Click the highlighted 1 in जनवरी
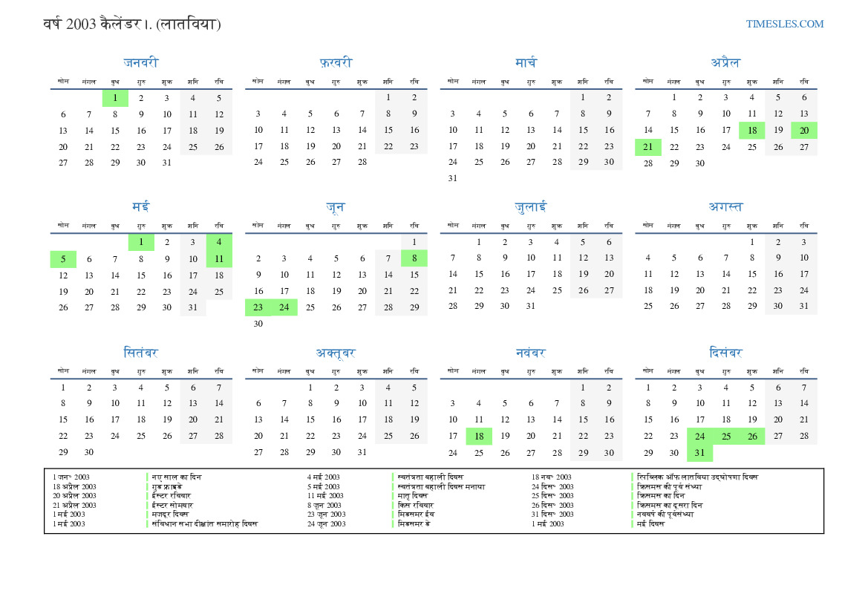Image resolution: width=868 pixels, height=614 pixels. [115, 98]
